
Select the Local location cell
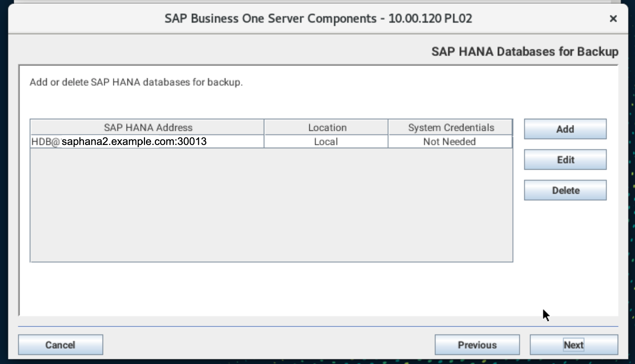[326, 141]
